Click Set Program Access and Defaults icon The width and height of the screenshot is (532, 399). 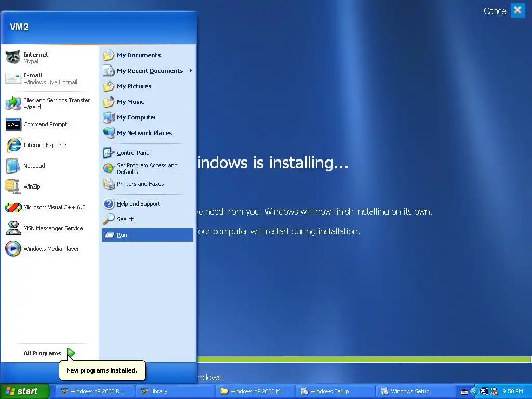(109, 168)
